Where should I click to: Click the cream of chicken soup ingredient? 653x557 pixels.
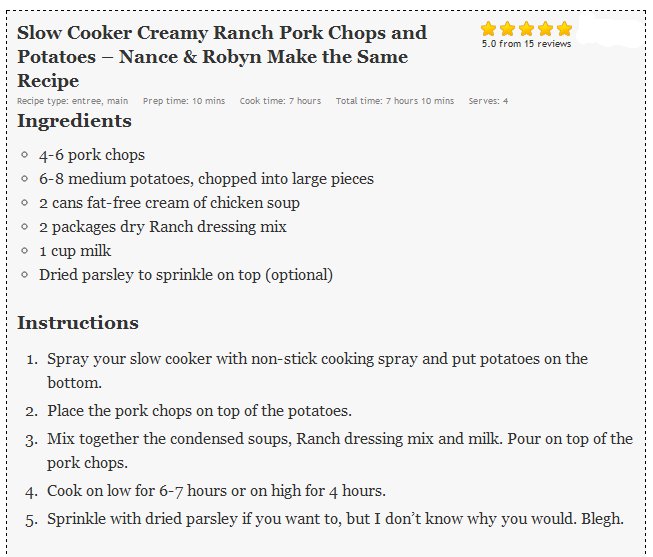pyautogui.click(x=169, y=203)
